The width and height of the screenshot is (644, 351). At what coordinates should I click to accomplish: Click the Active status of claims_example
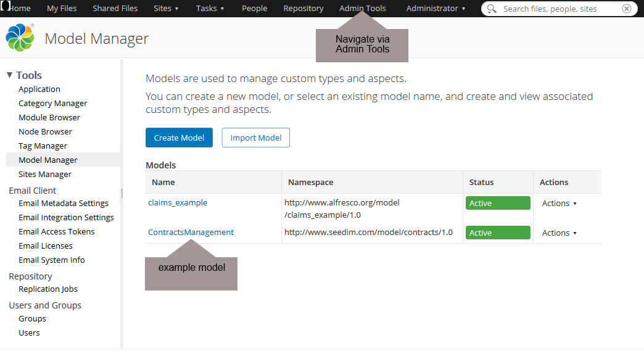[498, 203]
